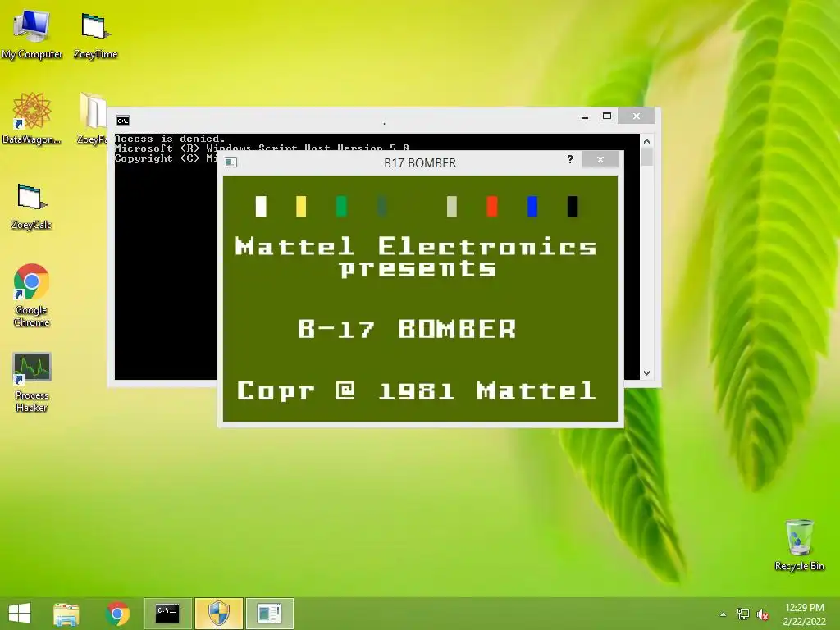Open the Windows Start button
Viewport: 840px width, 630px height.
(x=20, y=614)
